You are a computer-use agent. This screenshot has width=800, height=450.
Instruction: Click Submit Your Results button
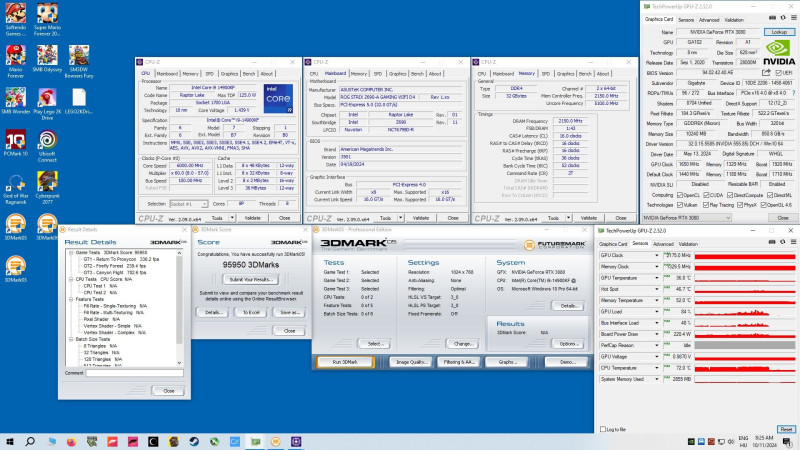(x=251, y=279)
